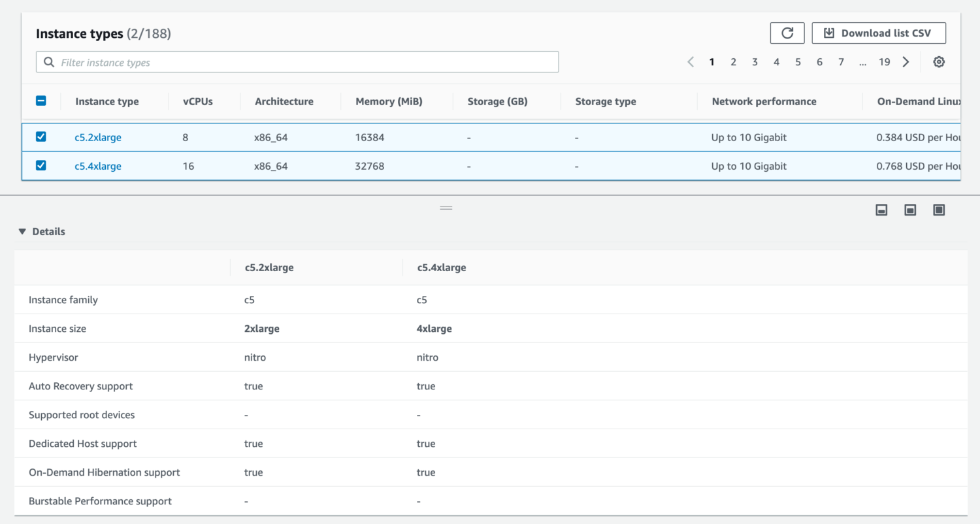The height and width of the screenshot is (524, 980).
Task: Click the search magnifier icon in filter
Action: 49,63
